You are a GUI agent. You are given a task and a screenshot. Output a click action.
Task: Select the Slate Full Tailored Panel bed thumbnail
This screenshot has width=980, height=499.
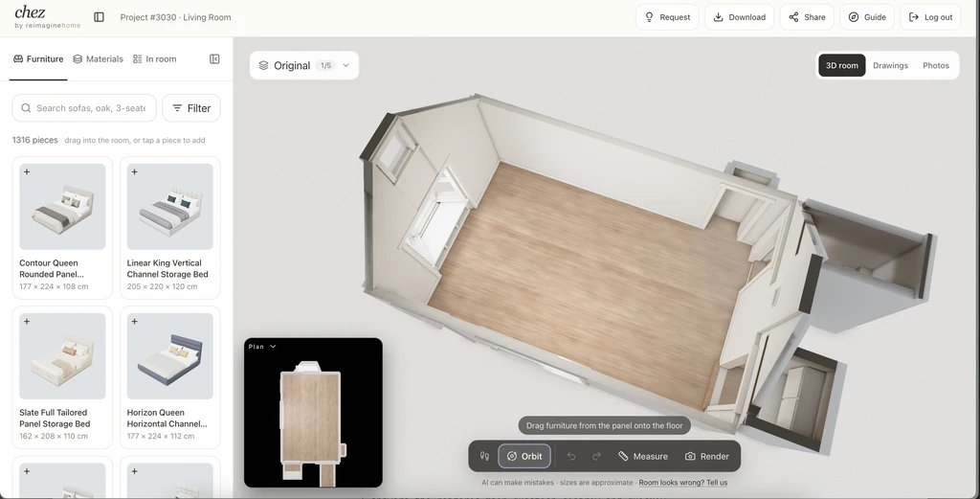tap(62, 355)
